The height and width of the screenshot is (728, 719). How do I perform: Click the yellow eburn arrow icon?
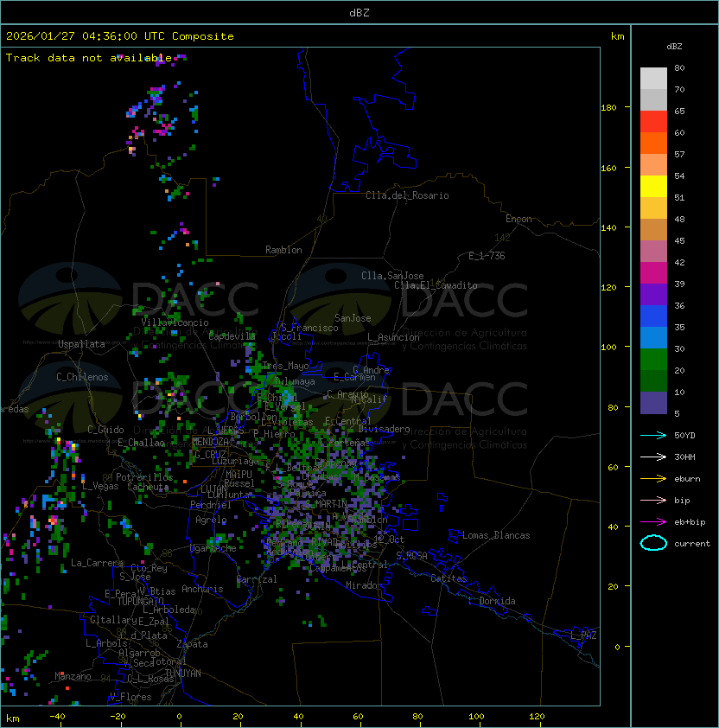(653, 478)
